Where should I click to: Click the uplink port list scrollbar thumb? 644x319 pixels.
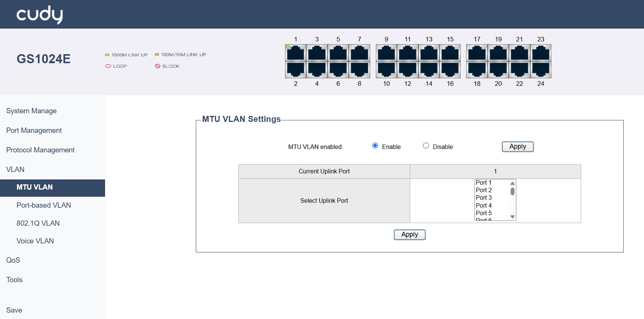512,191
